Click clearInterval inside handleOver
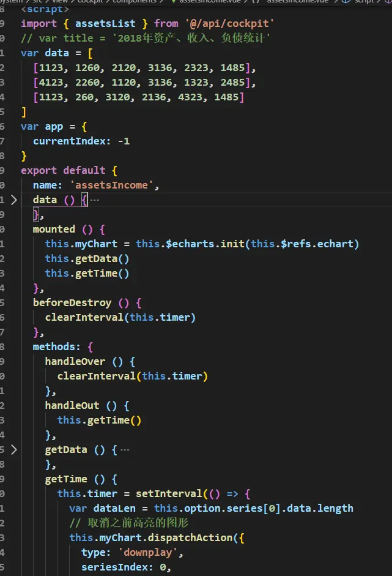Screen dimensions: 392x576 (x=133, y=376)
